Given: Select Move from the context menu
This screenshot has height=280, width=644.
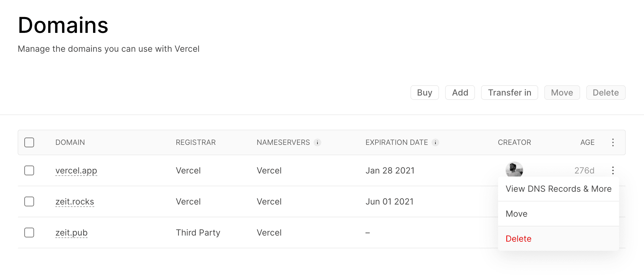Looking at the screenshot, I should pos(517,214).
